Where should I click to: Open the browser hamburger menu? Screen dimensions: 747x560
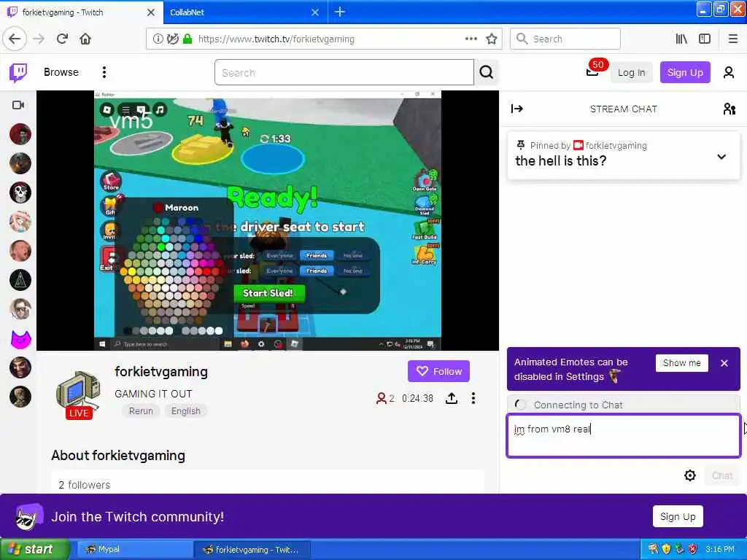coord(733,39)
